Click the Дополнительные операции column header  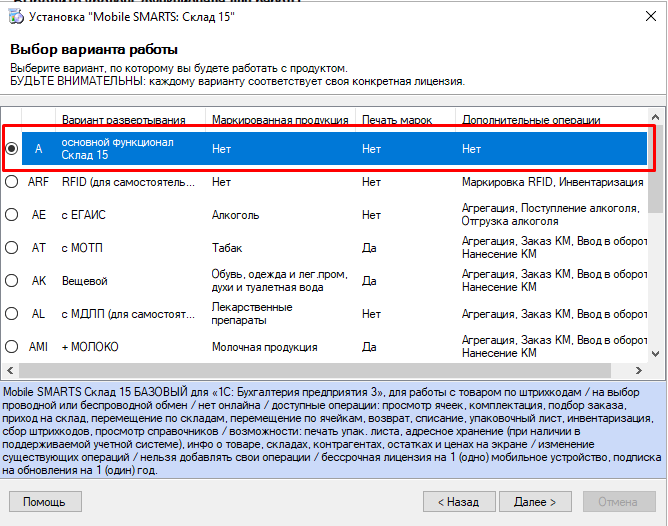pos(531,120)
